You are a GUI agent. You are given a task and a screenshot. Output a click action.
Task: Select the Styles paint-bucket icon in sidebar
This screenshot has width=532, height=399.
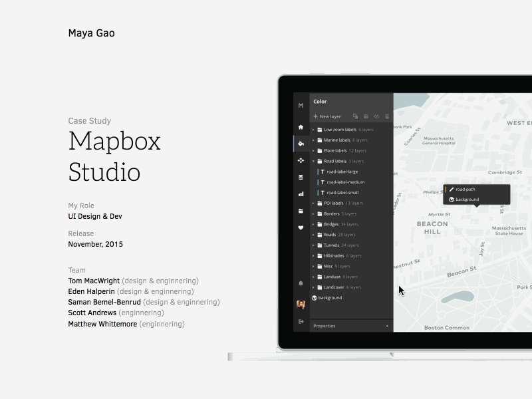301,143
